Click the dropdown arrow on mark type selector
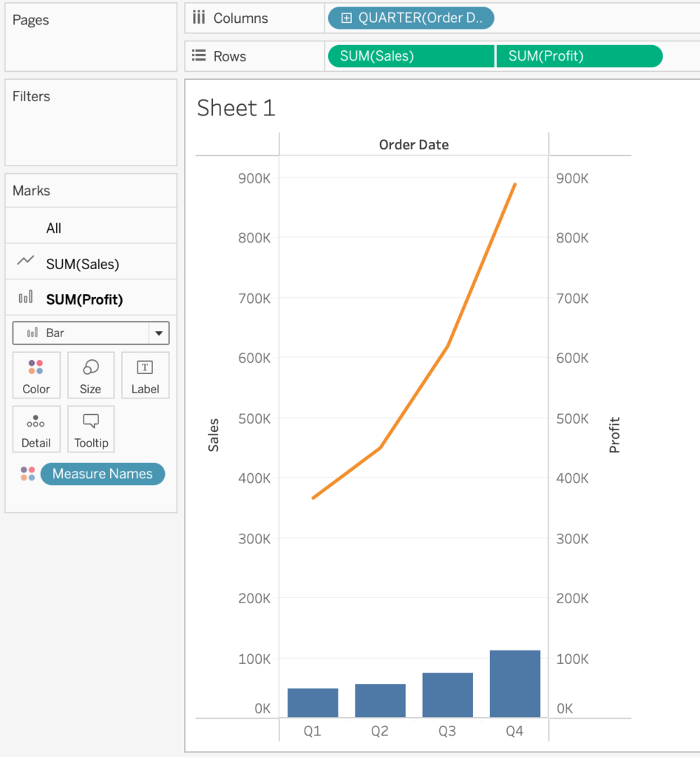700x757 pixels. point(158,333)
